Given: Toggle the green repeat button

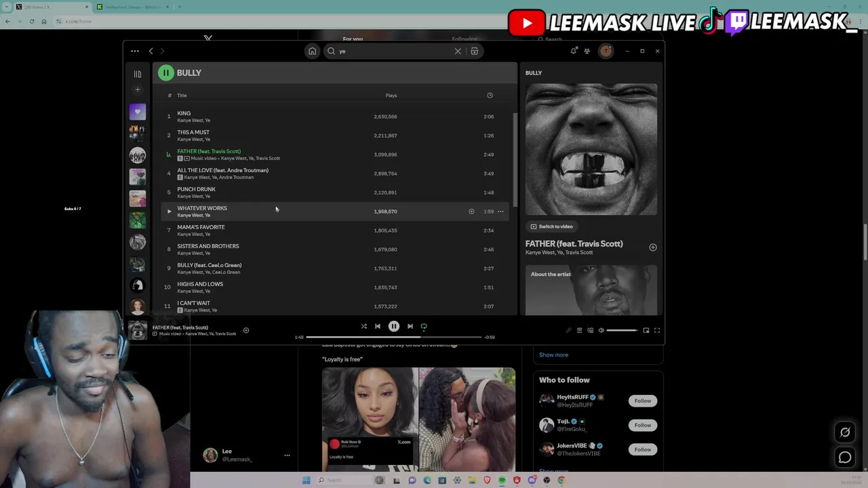Looking at the screenshot, I should click(x=424, y=327).
